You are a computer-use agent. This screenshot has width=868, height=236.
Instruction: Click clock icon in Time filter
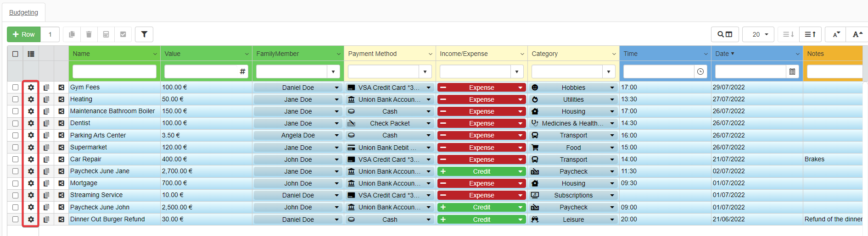[x=700, y=71]
